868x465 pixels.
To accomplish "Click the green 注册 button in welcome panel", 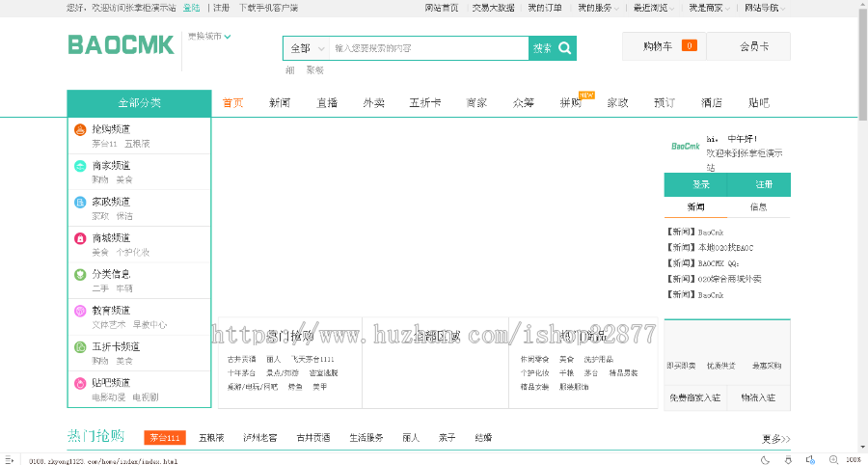I will tap(759, 185).
